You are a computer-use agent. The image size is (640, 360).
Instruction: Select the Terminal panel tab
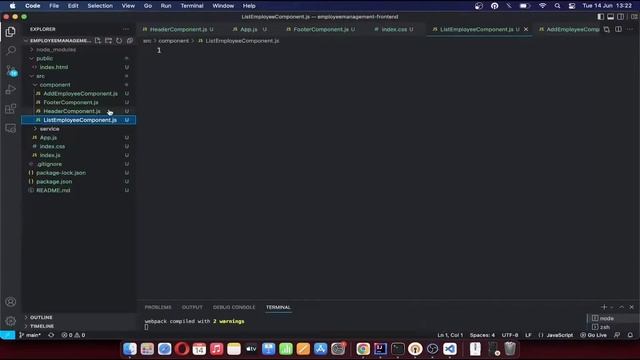[x=278, y=307]
